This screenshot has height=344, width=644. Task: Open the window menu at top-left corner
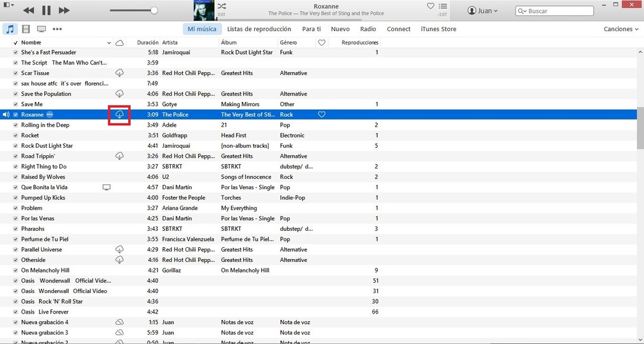point(9,5)
